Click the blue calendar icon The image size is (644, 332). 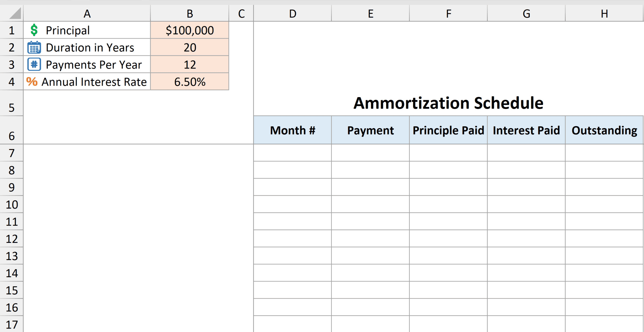click(34, 48)
